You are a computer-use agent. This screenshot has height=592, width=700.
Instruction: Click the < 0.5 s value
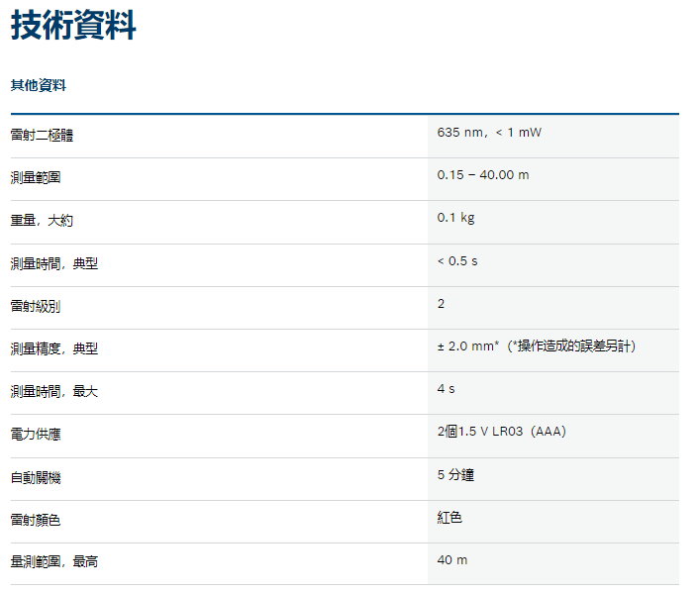tap(457, 261)
